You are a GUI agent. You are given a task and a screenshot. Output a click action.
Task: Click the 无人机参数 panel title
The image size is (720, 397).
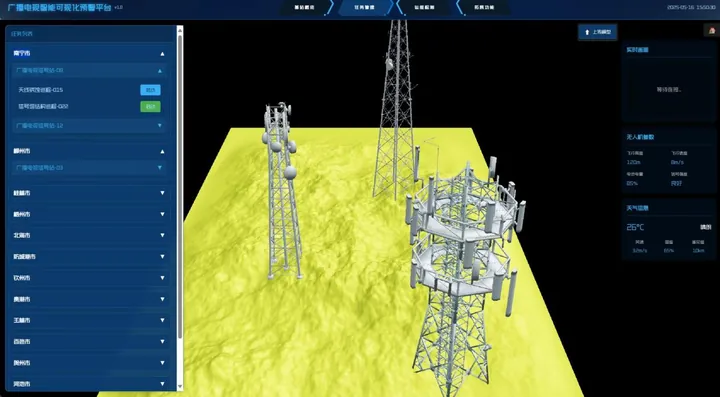640,137
